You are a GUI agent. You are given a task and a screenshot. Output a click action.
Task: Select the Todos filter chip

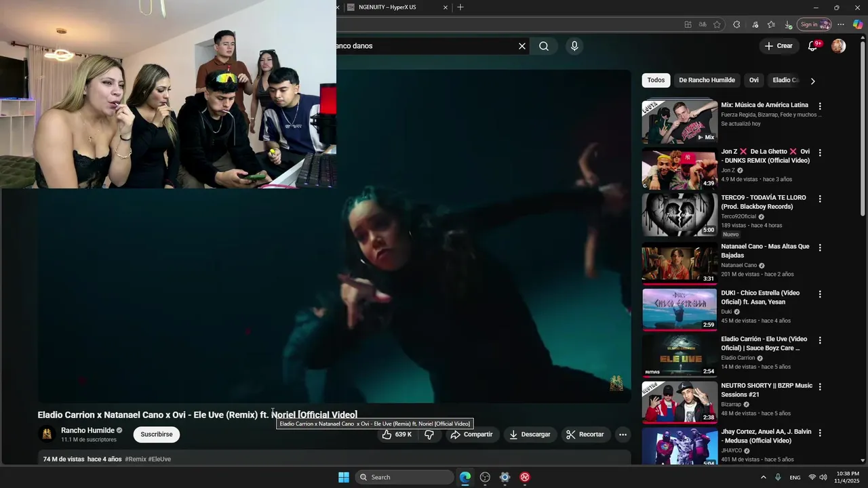(x=656, y=80)
